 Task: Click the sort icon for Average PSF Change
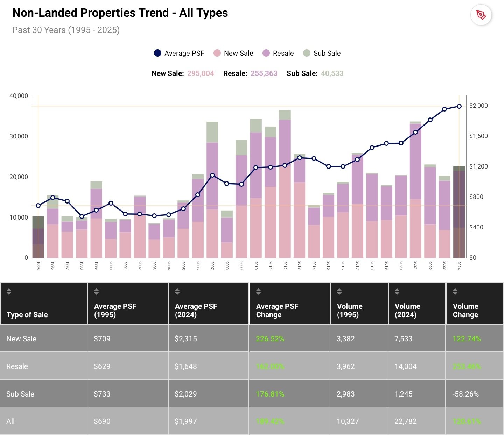point(258,291)
